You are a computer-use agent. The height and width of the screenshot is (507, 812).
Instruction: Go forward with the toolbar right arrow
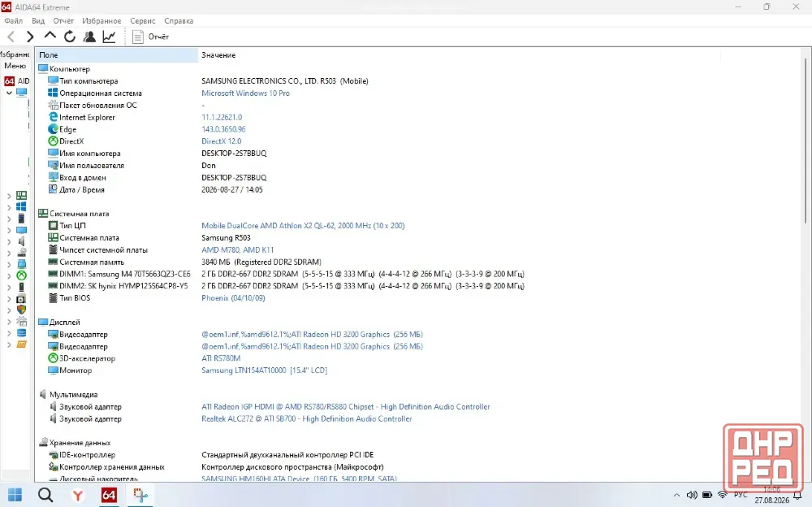click(30, 37)
